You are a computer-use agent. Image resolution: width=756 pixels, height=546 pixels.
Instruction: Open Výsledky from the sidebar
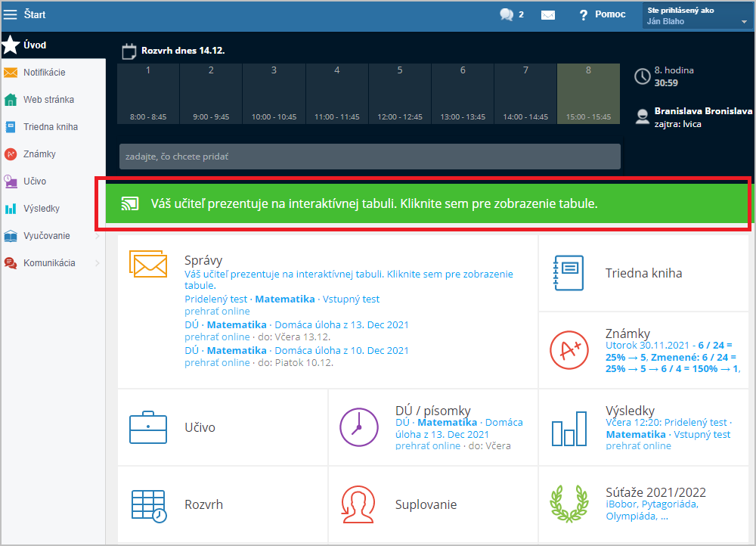pos(42,209)
